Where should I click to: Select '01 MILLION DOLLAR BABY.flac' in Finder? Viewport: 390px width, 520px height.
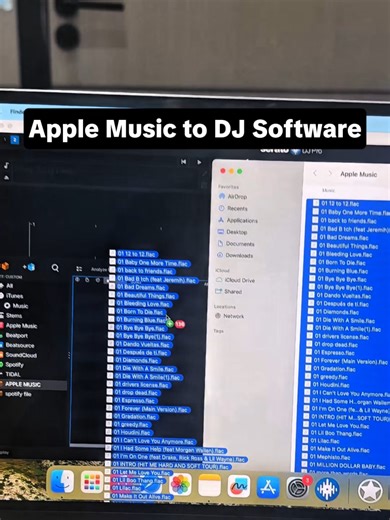[347, 466]
